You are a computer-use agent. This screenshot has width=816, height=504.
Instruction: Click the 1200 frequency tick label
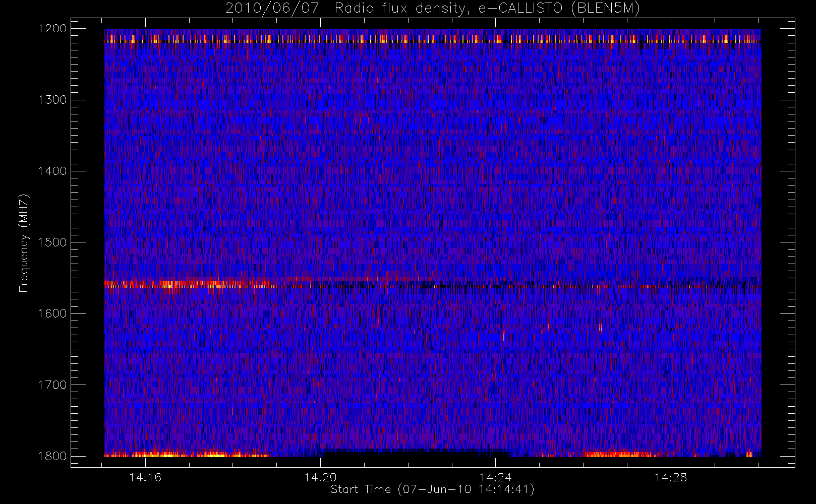tap(53, 29)
